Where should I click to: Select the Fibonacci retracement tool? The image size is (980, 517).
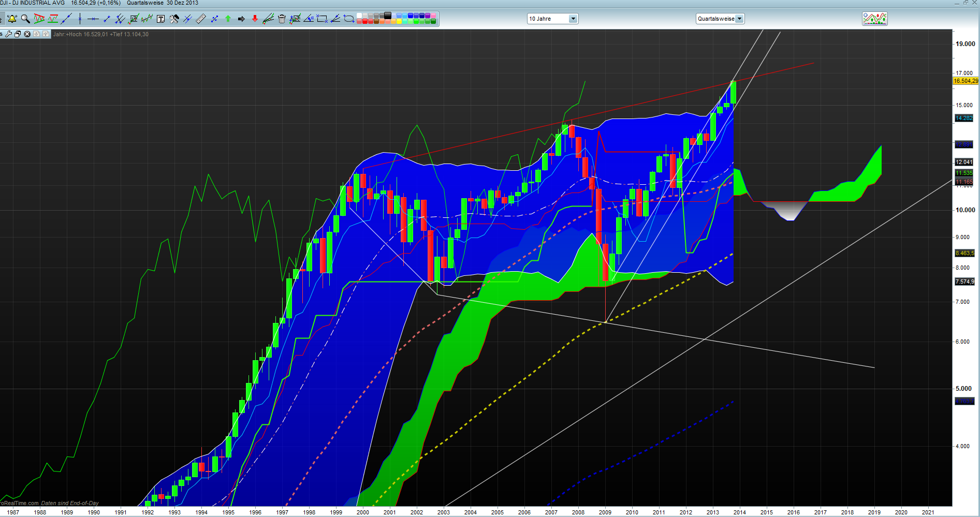pos(134,19)
